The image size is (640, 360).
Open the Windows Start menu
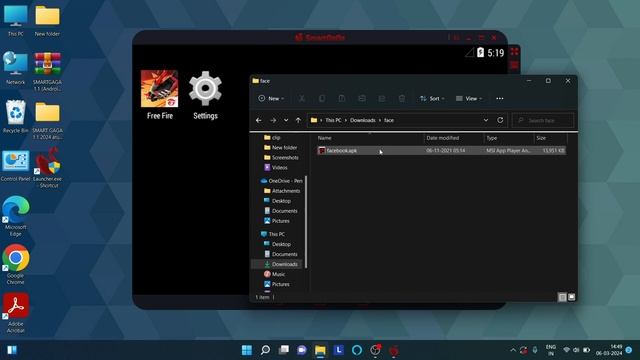(x=247, y=350)
